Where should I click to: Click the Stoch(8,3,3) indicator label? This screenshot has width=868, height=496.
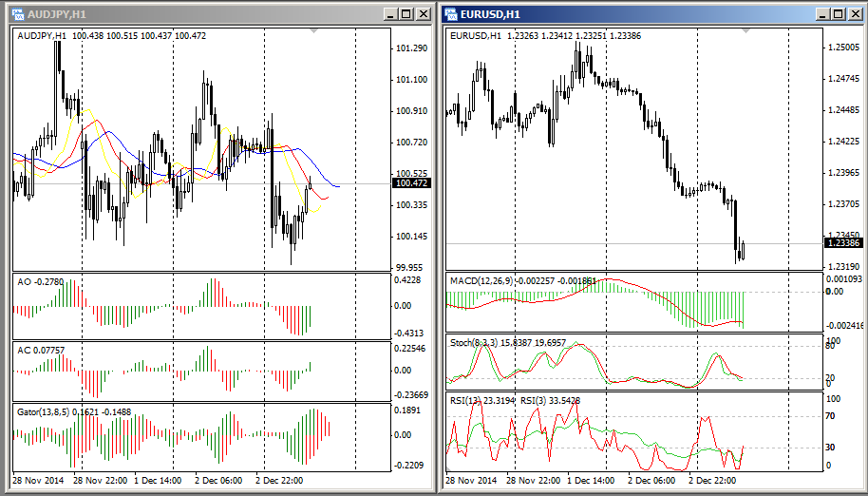[x=508, y=343]
